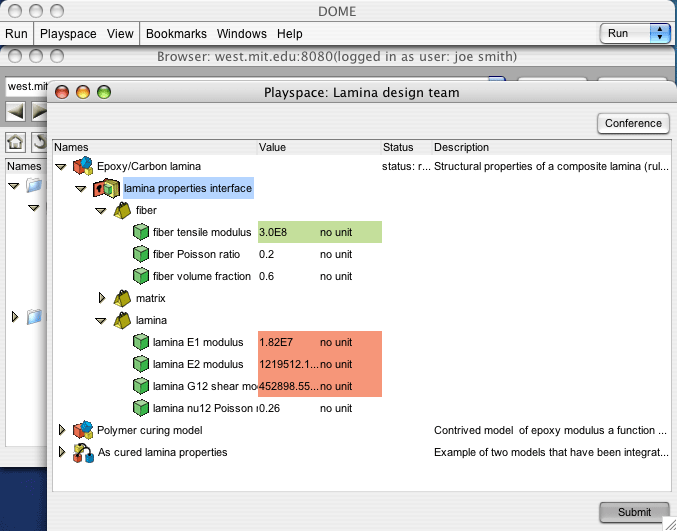Image resolution: width=677 pixels, height=531 pixels.
Task: Click the lamina E2 modulus cube icon
Action: click(x=141, y=364)
